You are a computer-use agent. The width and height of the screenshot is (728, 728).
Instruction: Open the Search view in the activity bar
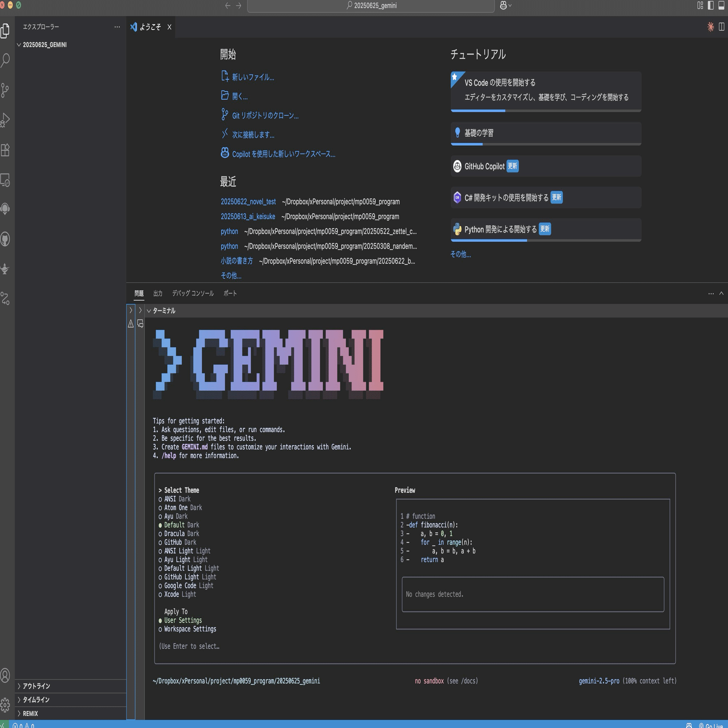5,60
